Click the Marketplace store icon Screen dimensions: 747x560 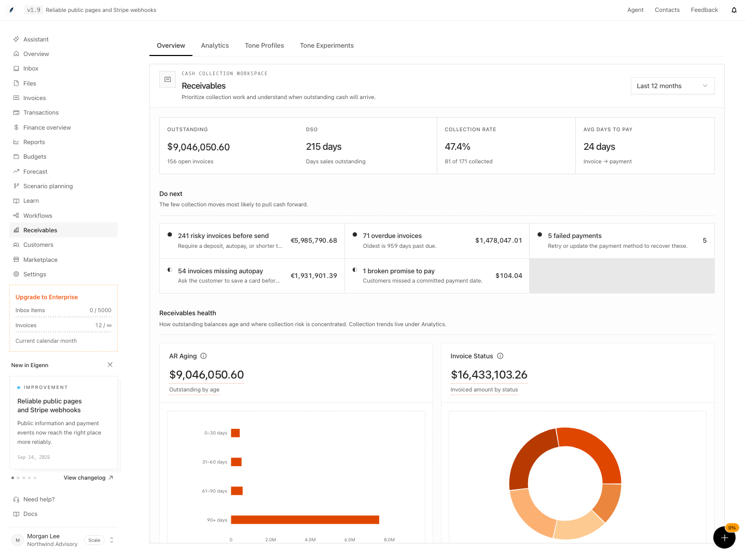pyautogui.click(x=16, y=260)
